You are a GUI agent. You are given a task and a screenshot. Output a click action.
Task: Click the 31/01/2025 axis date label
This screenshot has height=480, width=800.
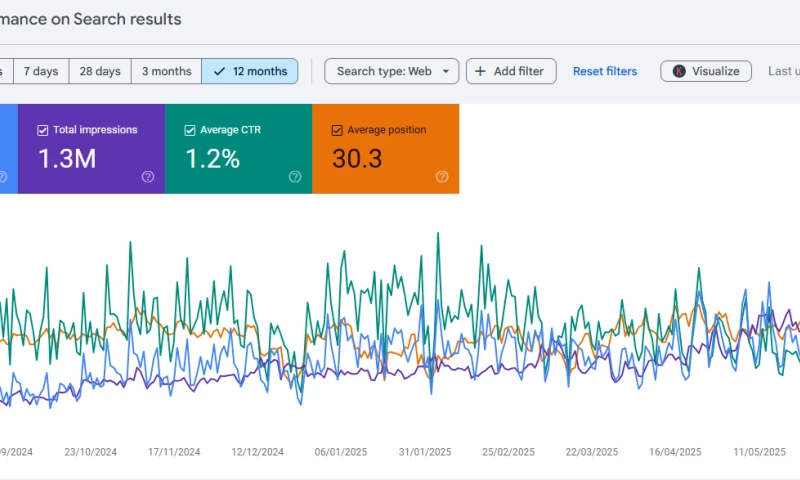tap(425, 452)
